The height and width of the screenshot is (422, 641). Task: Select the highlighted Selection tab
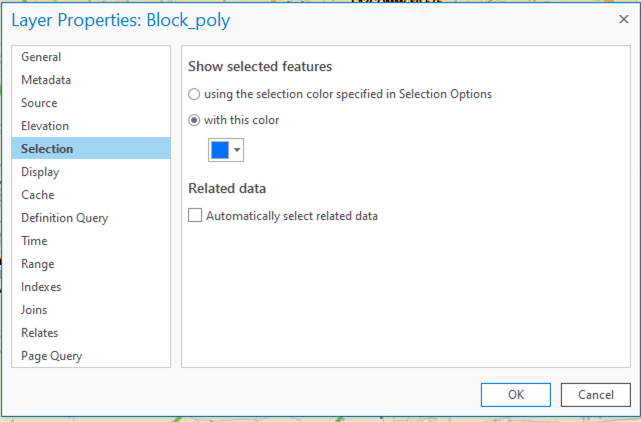pos(47,149)
